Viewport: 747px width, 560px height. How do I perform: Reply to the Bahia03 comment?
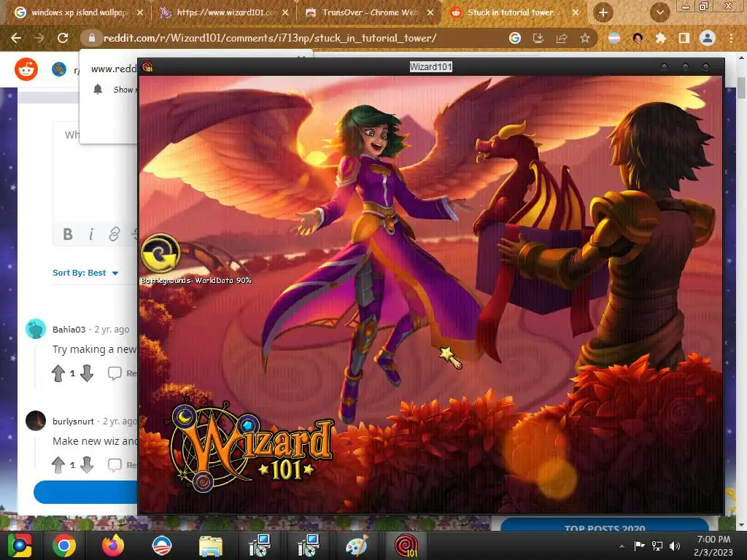(x=122, y=373)
